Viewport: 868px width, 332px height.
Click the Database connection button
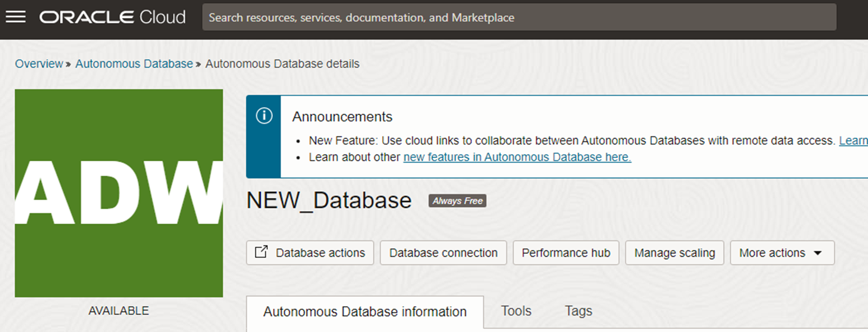pyautogui.click(x=443, y=253)
